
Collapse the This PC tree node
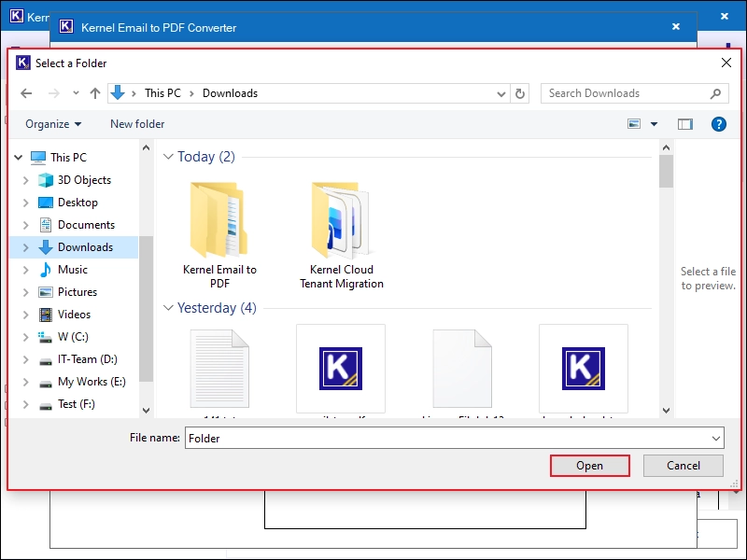point(18,157)
